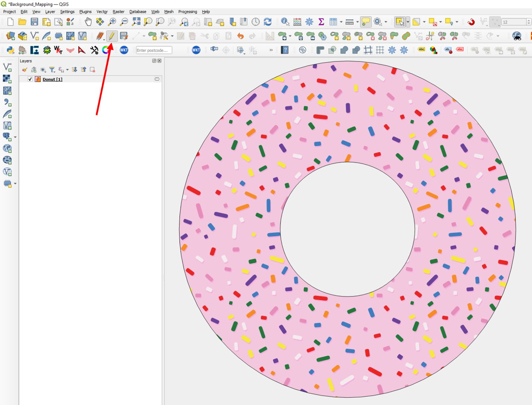Click the Save Layer Edits icon
The width and height of the screenshot is (532, 405).
point(123,36)
